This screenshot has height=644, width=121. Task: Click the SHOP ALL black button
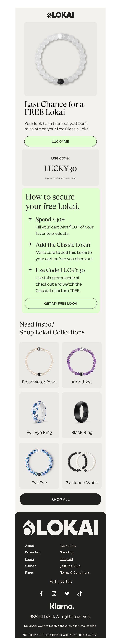60,499
